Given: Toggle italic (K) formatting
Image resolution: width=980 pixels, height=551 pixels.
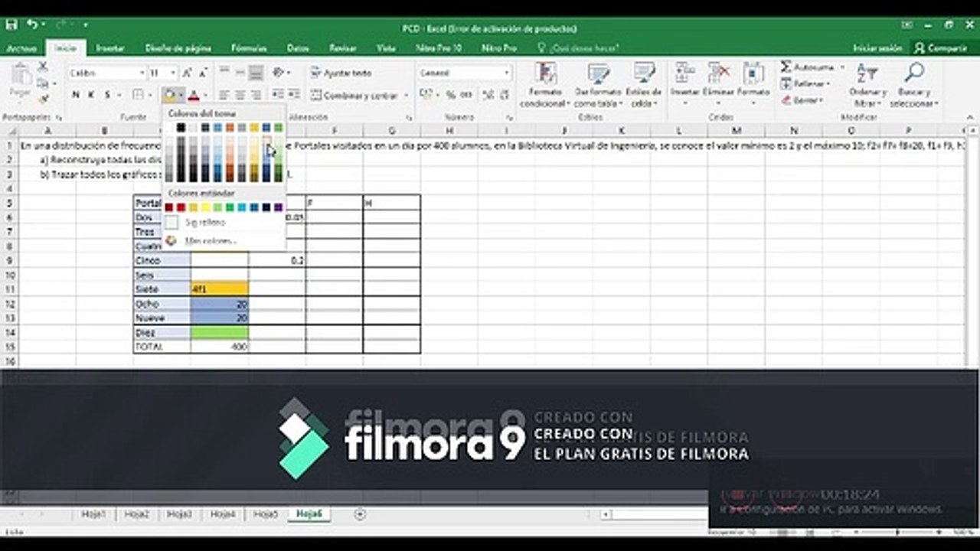Looking at the screenshot, I should (91, 95).
